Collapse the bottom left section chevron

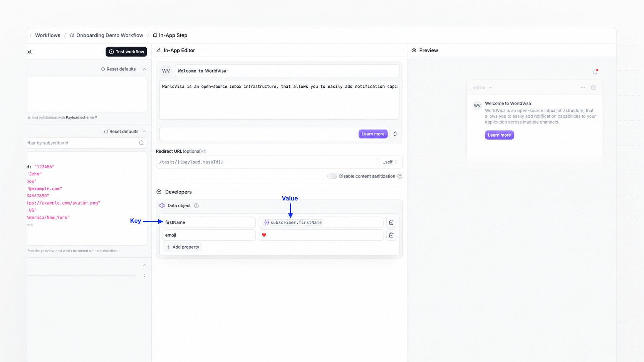coord(144,265)
